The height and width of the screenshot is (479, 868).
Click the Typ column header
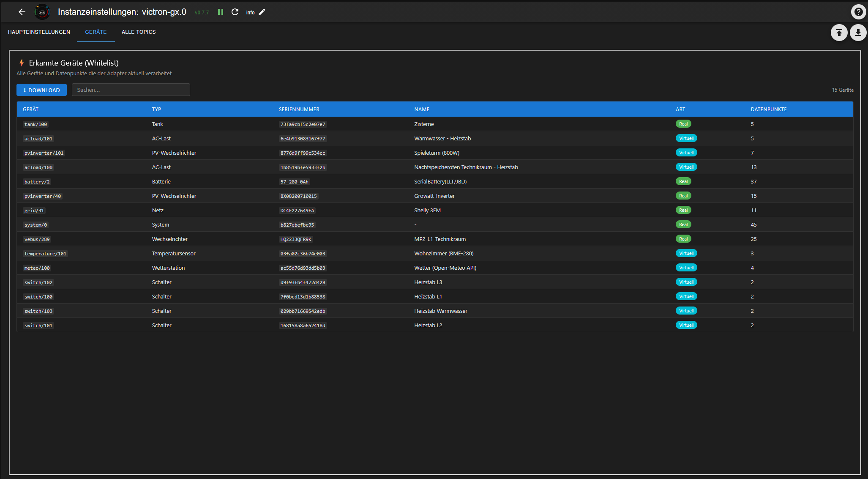click(x=156, y=109)
